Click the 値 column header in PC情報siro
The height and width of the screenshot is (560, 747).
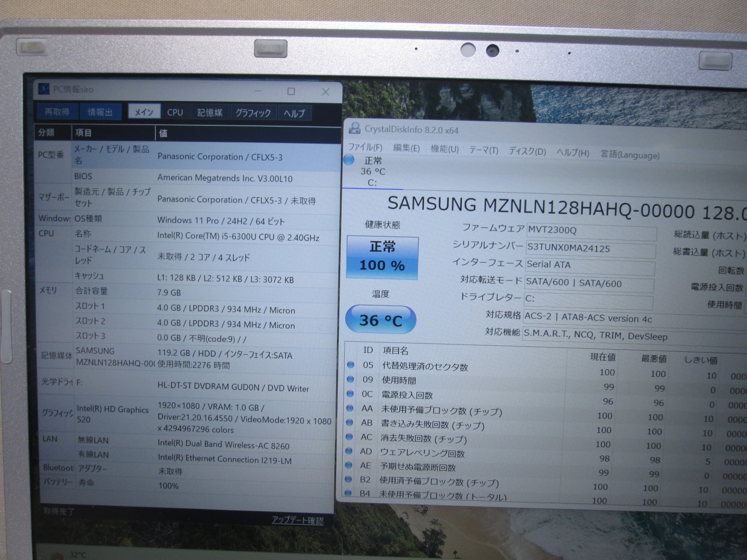click(x=247, y=133)
